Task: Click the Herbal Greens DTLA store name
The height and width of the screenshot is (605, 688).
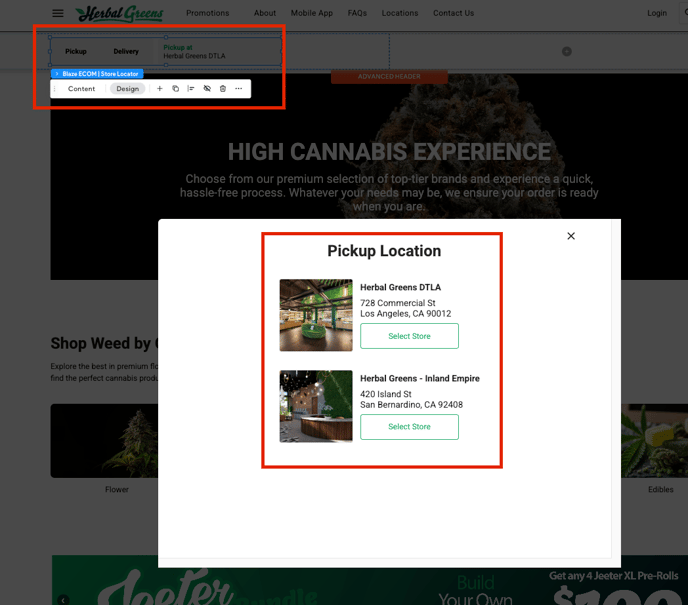Action: click(x=400, y=287)
